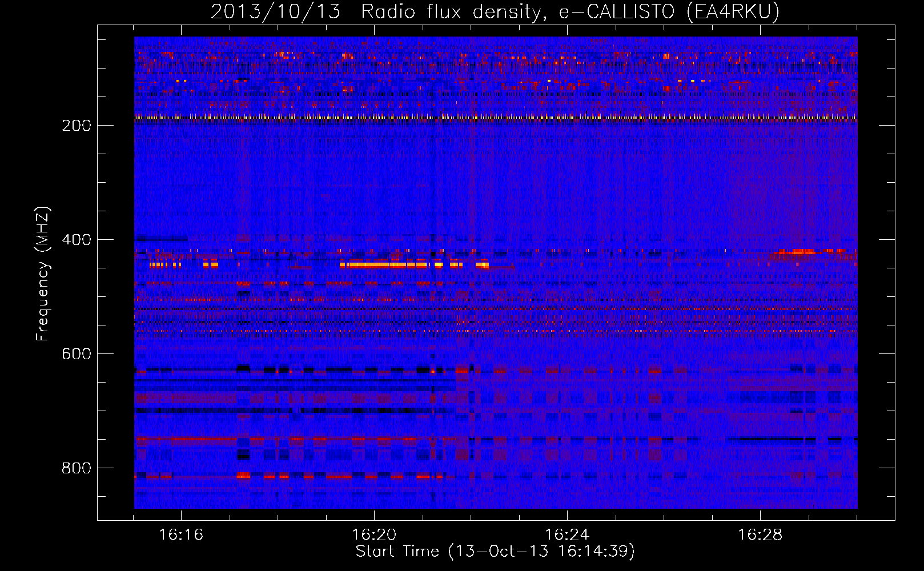Click the 16:20 time tick label
This screenshot has width=924, height=571.
374,535
